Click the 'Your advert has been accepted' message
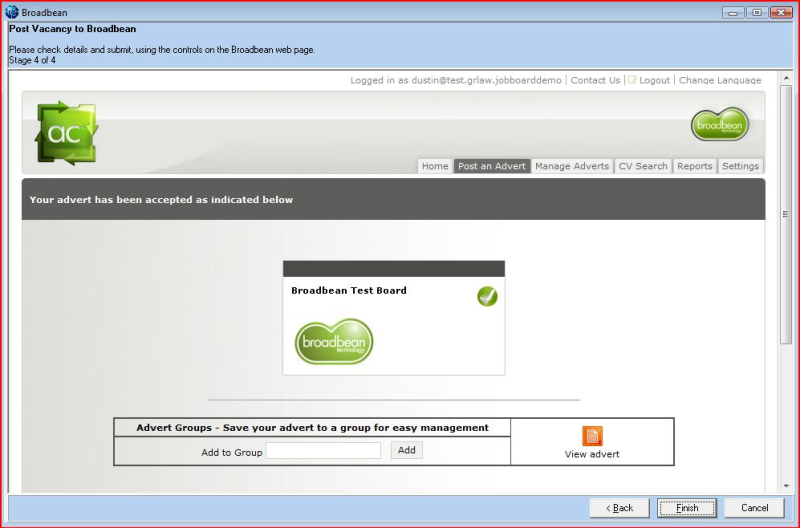Screen dimensions: 800x528 coord(161,199)
